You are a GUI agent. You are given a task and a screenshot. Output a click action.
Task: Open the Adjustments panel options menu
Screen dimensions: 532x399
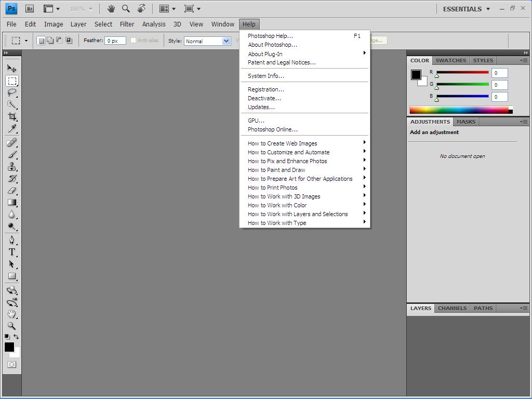524,122
